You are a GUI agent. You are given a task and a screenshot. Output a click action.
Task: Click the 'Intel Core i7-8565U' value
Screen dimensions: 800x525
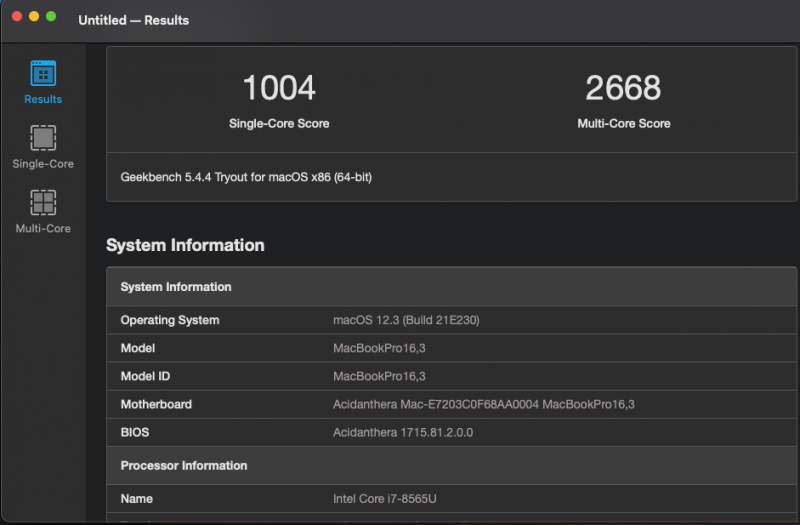click(x=385, y=499)
